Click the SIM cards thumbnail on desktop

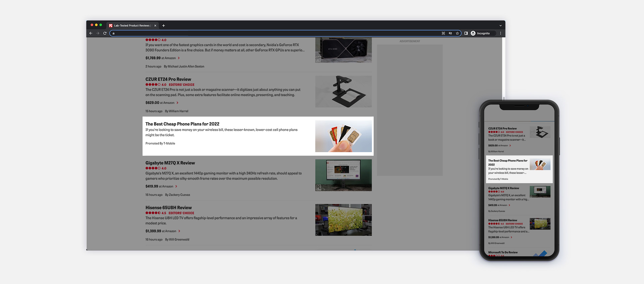pyautogui.click(x=343, y=136)
